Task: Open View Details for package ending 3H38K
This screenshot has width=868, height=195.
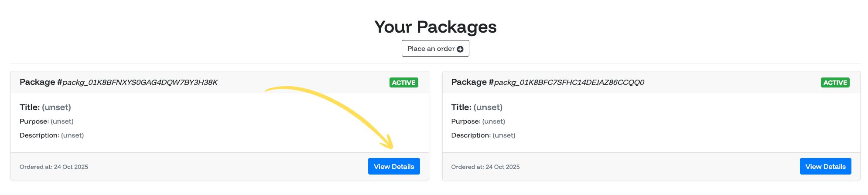Action: tap(393, 166)
